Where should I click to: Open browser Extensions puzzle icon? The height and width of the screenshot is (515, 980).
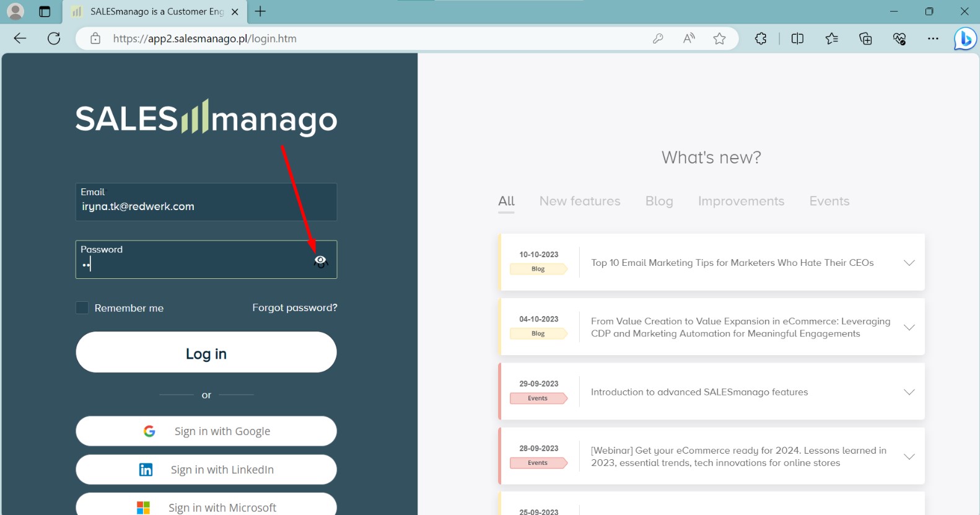(761, 38)
